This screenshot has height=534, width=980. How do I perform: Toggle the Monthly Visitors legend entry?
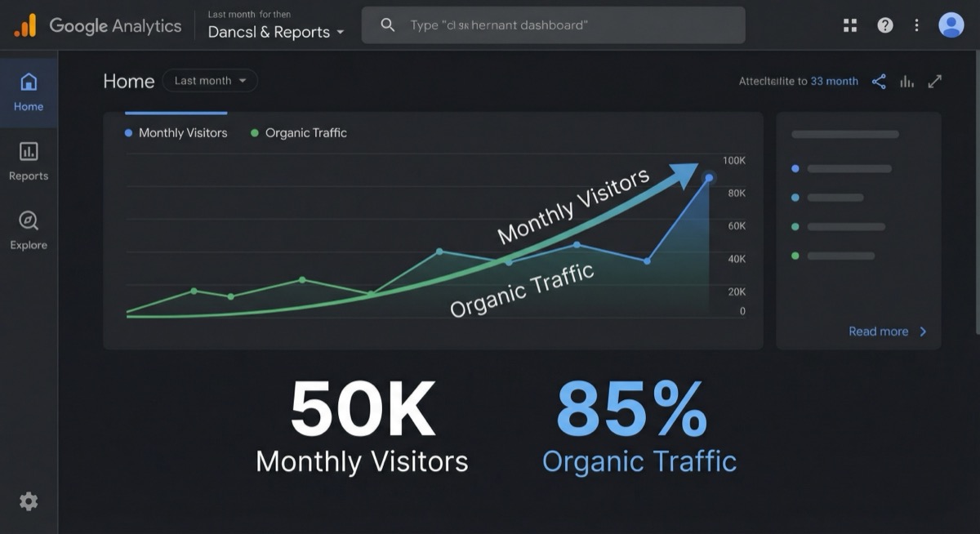(176, 132)
